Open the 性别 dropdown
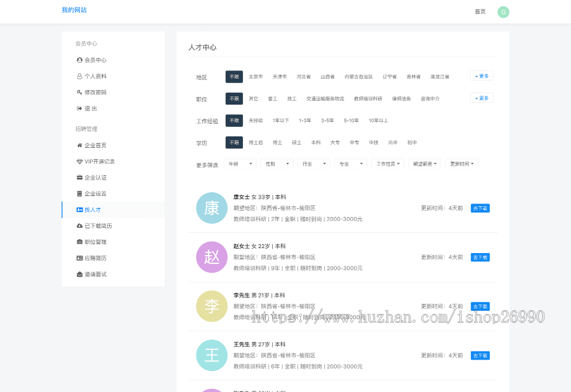This screenshot has width=571, height=392. tap(277, 164)
